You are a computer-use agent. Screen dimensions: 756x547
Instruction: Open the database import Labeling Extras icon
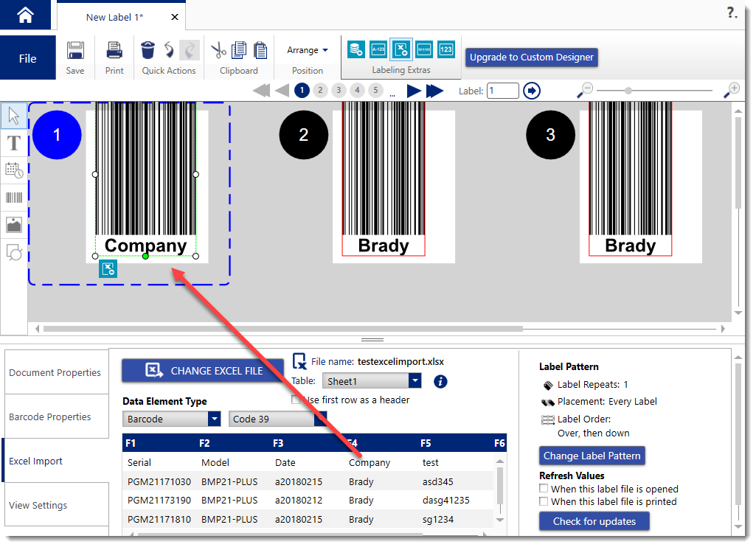(356, 49)
